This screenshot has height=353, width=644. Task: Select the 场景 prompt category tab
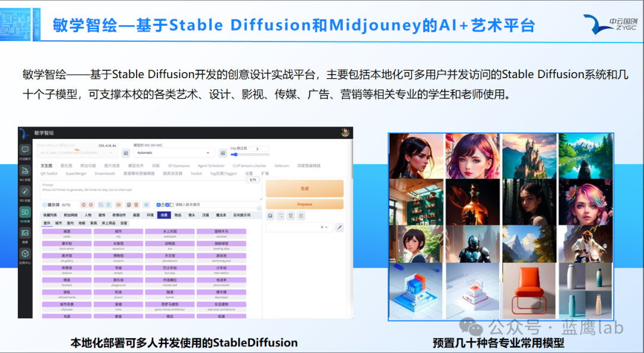164,215
